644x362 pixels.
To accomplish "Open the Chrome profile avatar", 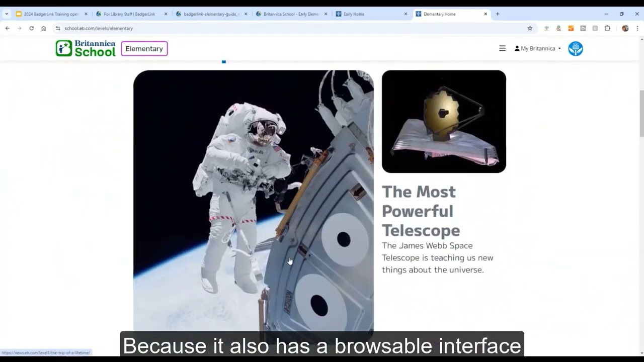I will [x=625, y=28].
